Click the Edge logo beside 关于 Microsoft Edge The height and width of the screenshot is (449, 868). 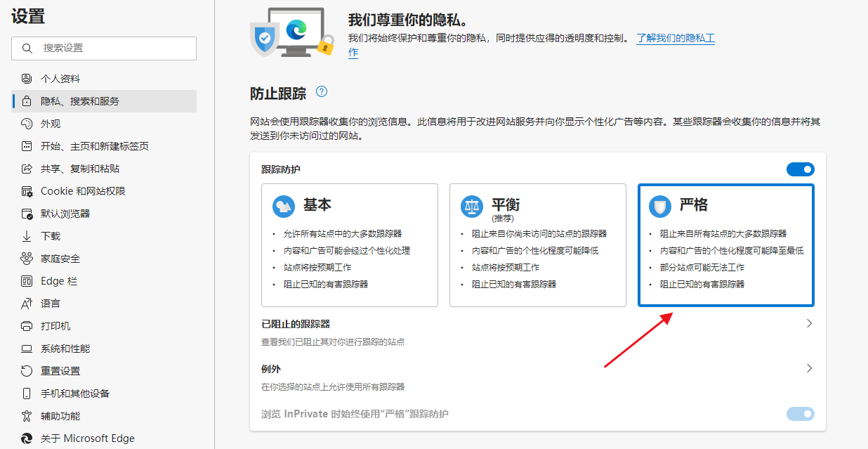[x=27, y=438]
